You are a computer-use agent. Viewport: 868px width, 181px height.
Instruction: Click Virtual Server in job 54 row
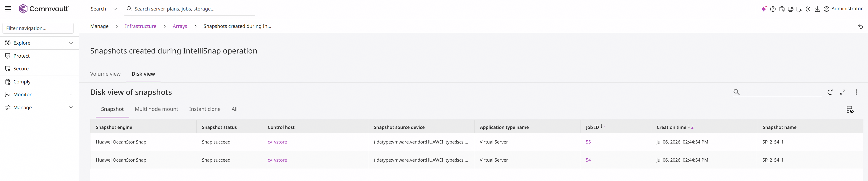tap(494, 160)
